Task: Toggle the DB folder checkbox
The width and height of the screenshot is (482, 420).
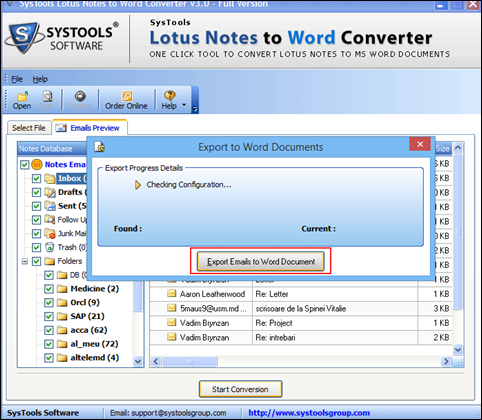Action: (49, 275)
